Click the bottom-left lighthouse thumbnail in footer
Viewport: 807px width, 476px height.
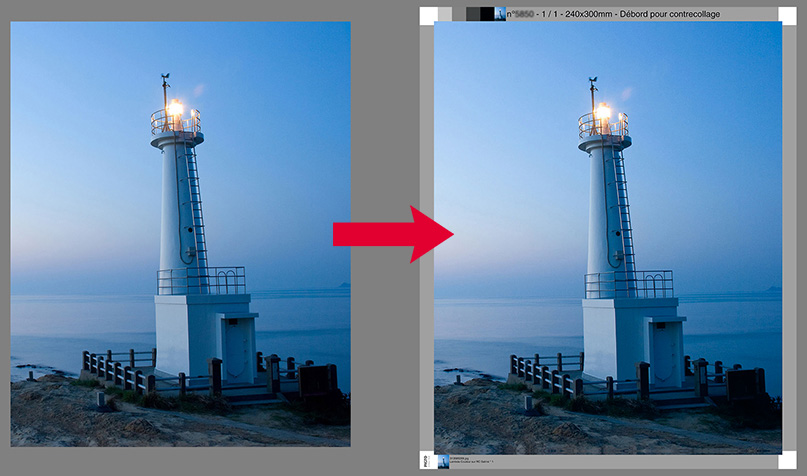click(x=444, y=462)
